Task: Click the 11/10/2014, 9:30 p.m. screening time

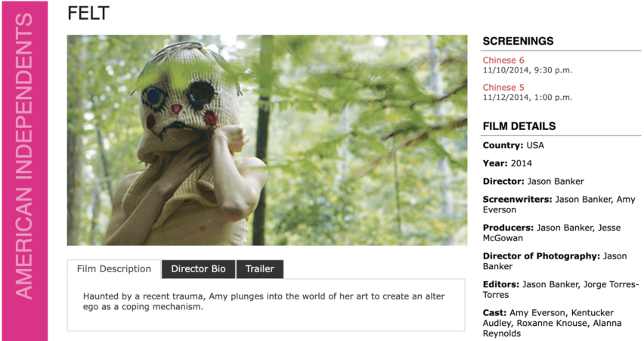Action: (528, 70)
